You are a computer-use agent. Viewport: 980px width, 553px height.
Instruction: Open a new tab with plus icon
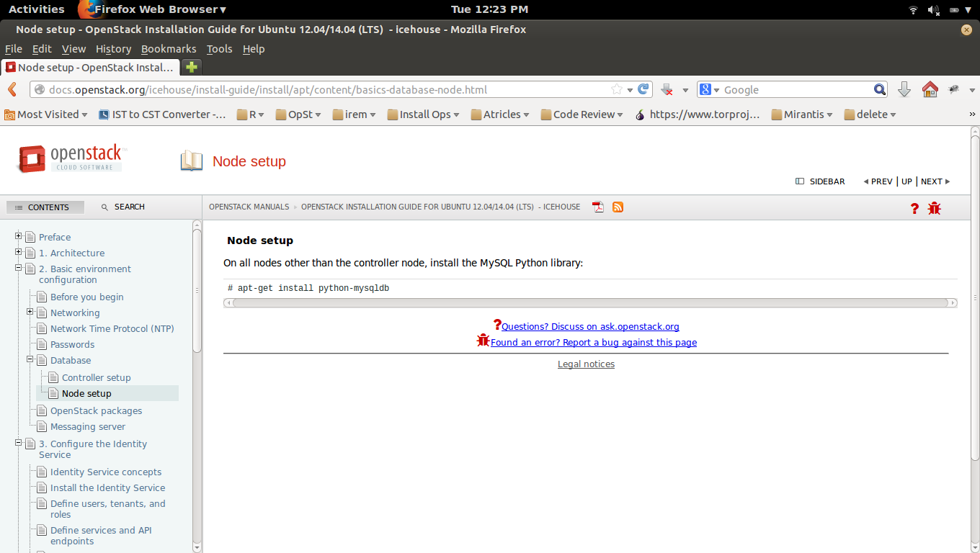(191, 67)
